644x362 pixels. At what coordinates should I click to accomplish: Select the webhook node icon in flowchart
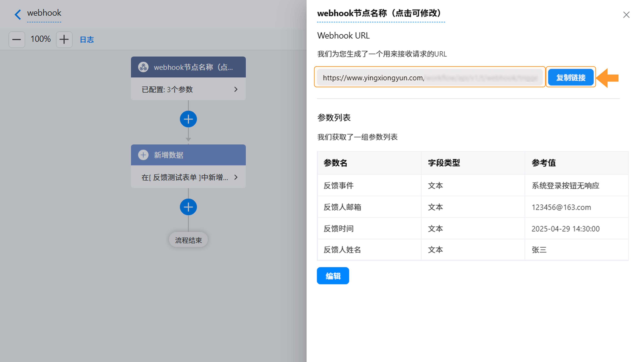[x=143, y=67]
